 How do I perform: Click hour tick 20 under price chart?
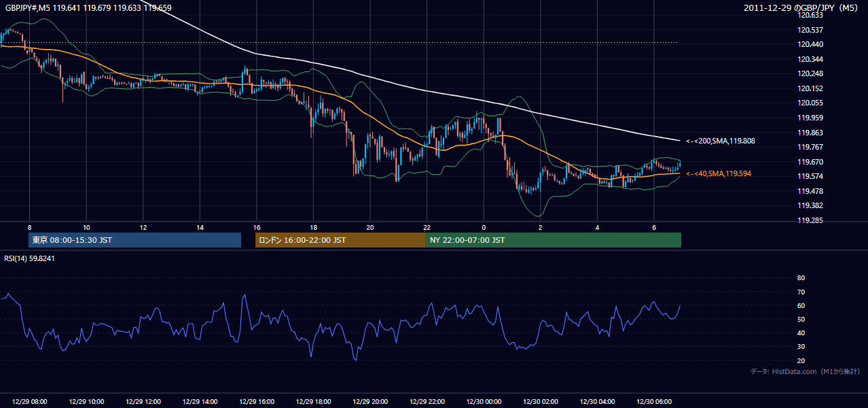point(369,227)
